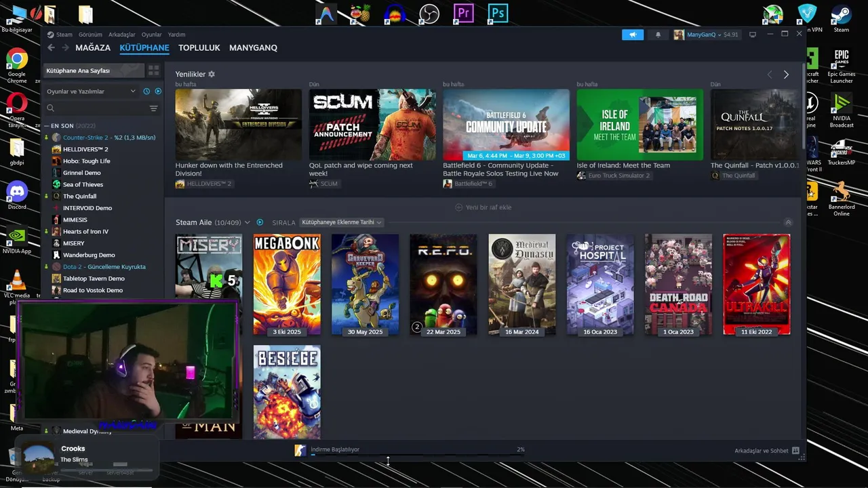Open Arkadaşlar ve Sohbet

767,451
